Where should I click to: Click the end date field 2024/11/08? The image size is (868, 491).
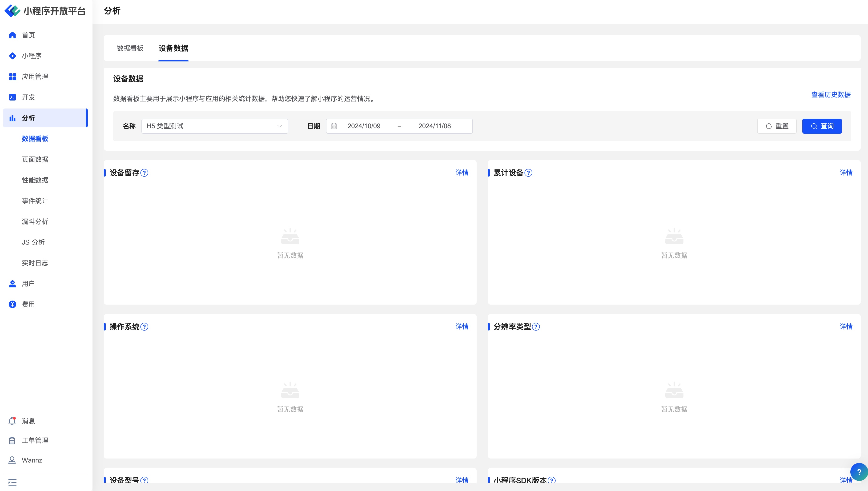coord(434,126)
